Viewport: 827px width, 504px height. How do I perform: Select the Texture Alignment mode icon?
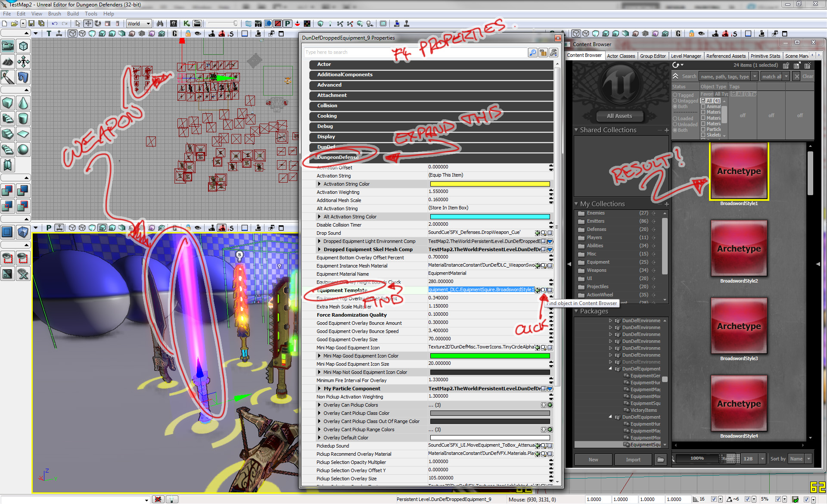tap(23, 62)
